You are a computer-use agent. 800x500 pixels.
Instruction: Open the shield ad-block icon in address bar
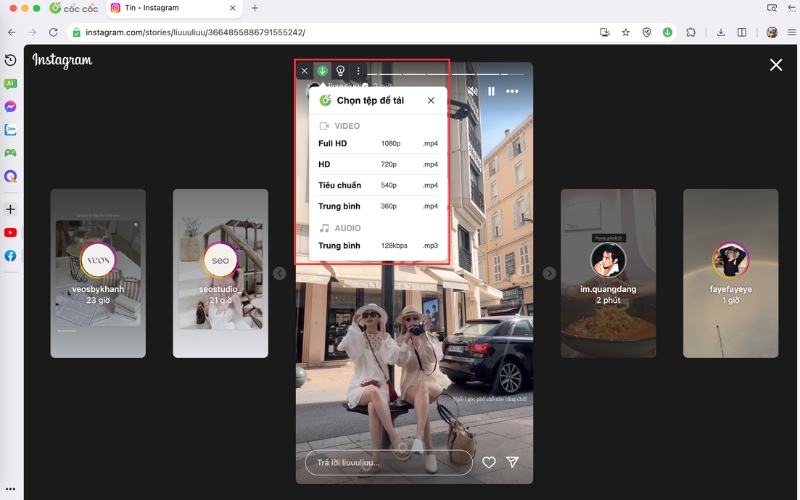tap(646, 32)
